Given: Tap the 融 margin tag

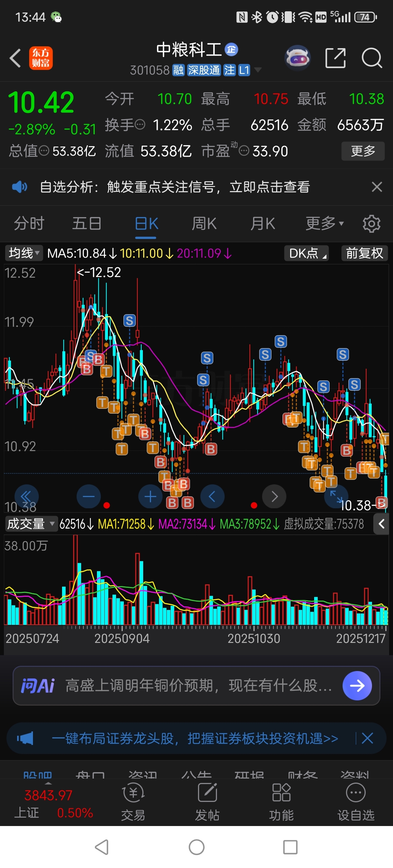Looking at the screenshot, I should coord(178,70).
